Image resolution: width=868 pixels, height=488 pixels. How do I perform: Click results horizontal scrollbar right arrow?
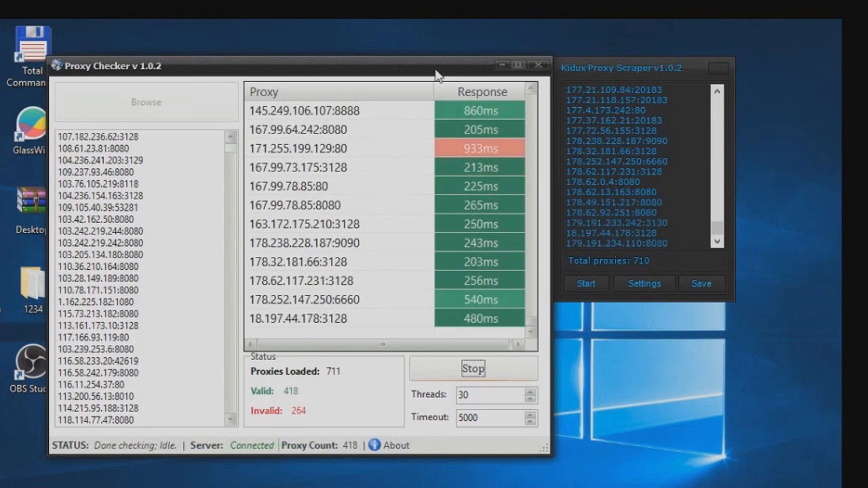pos(518,344)
